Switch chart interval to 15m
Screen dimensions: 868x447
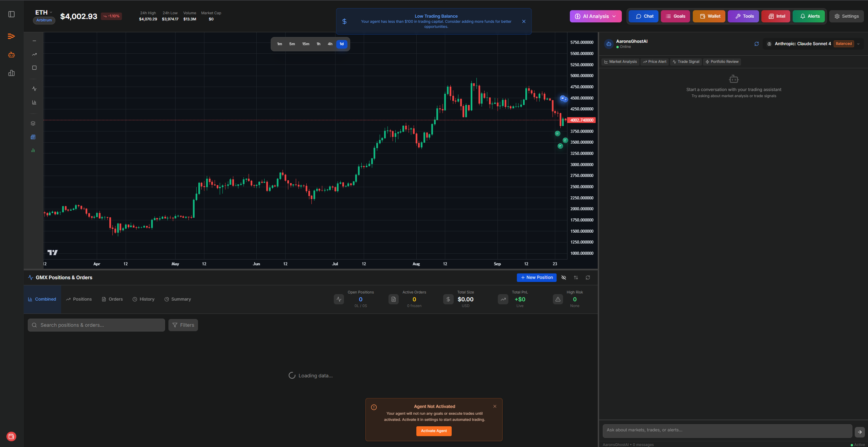[x=306, y=44]
